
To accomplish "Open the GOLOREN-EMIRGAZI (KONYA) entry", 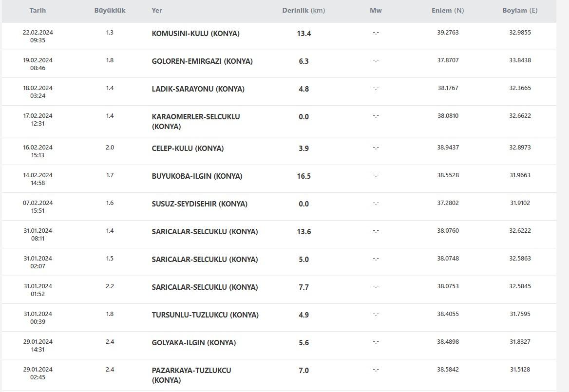I will 202,61.
